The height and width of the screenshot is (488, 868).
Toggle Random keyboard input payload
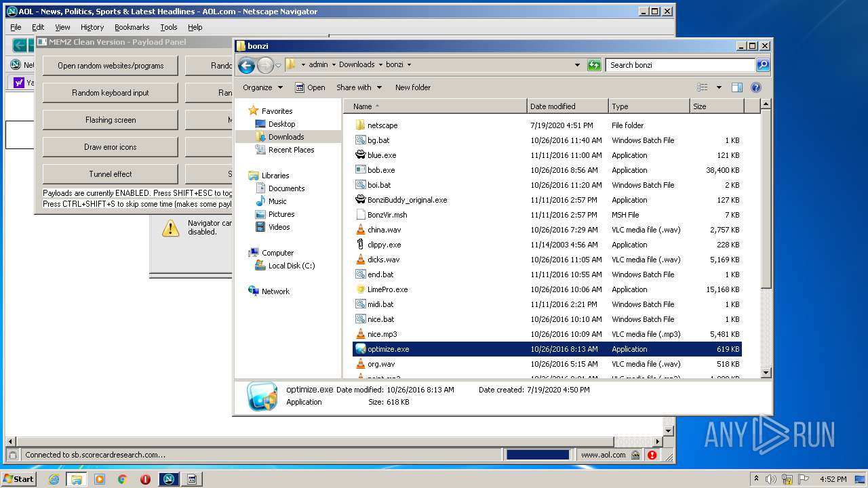111,93
